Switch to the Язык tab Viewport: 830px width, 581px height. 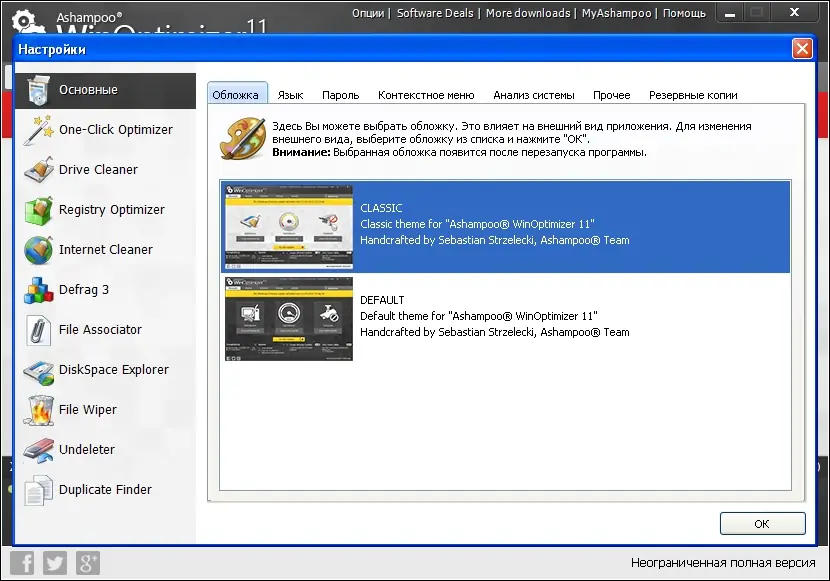point(290,95)
